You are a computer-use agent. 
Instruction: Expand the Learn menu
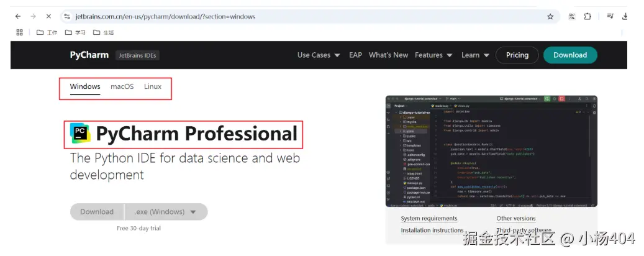475,55
